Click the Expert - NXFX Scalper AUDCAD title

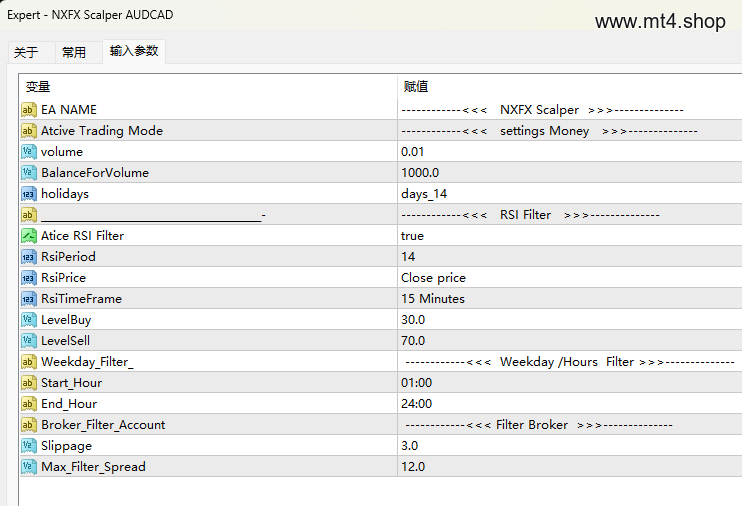[x=90, y=15]
